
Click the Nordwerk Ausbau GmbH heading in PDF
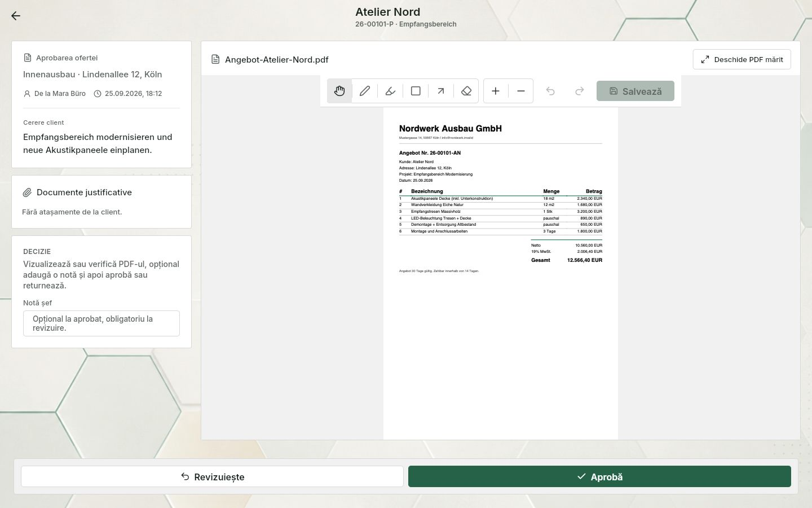pyautogui.click(x=451, y=129)
